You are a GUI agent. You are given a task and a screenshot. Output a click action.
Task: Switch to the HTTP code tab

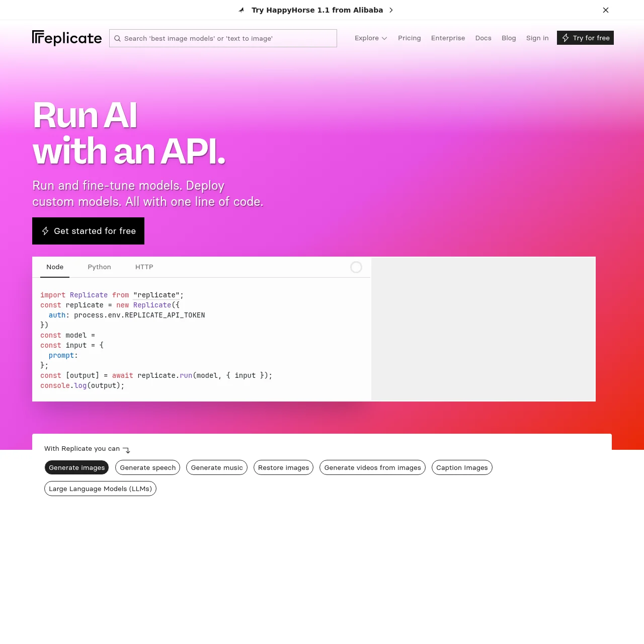click(x=144, y=267)
